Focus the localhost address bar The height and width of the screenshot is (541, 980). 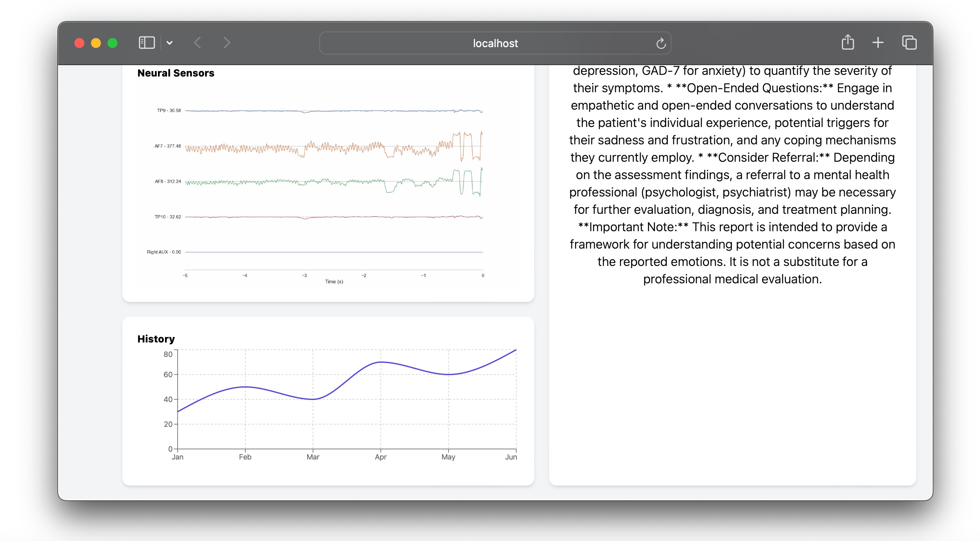coord(495,43)
